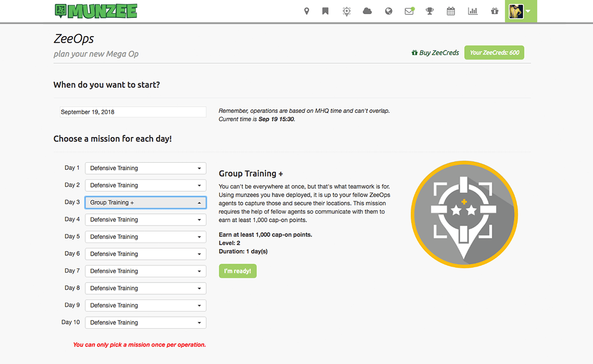
Task: Click the 'Sep 19 15:30' current time text
Action: (x=276, y=119)
